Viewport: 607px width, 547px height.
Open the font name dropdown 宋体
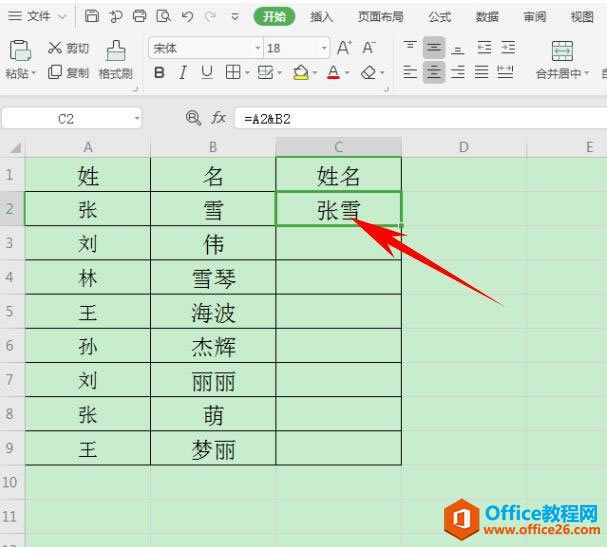(x=257, y=48)
